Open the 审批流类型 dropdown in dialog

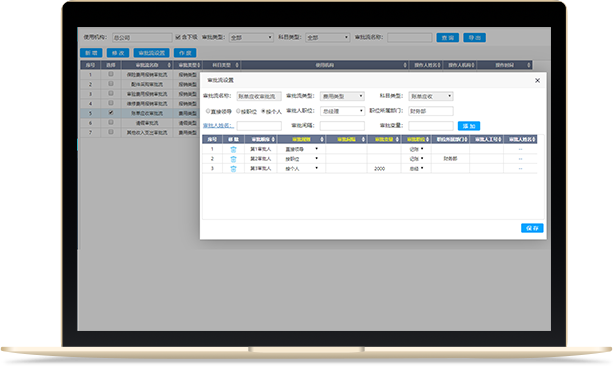(342, 96)
